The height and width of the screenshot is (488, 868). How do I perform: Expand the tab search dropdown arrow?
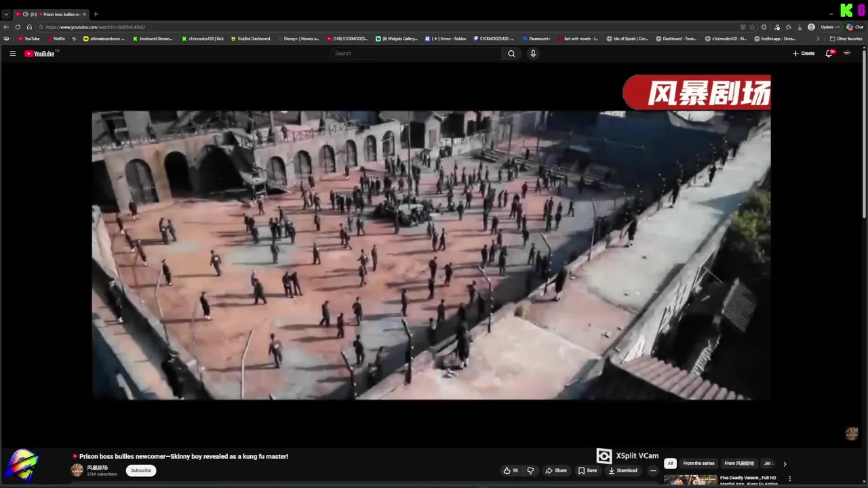[x=6, y=14]
